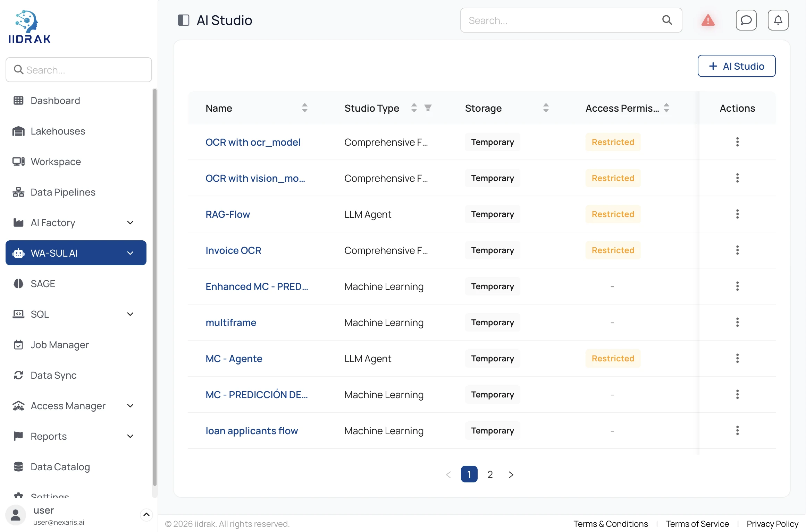
Task: Open the chat messages icon
Action: [746, 20]
